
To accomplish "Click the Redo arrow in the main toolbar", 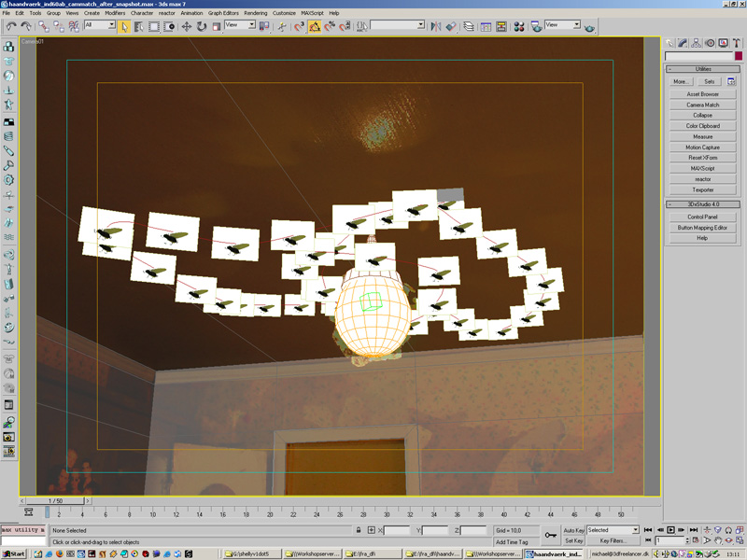I will point(26,26).
